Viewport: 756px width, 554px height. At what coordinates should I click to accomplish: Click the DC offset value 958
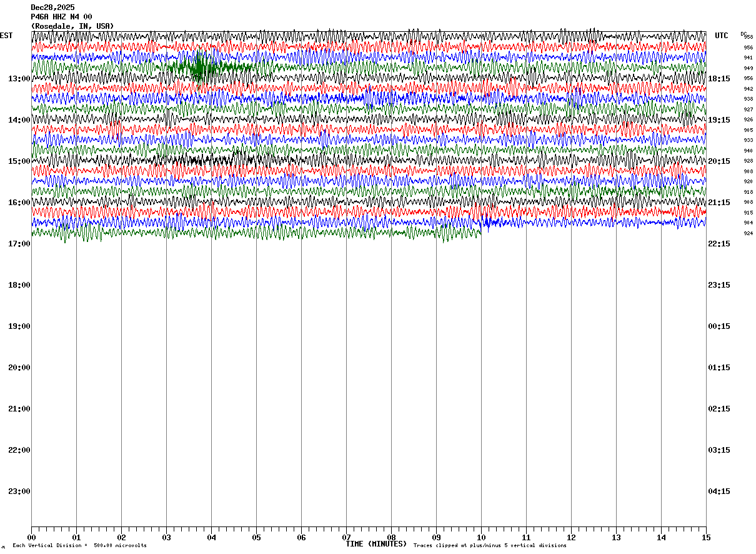click(x=748, y=37)
